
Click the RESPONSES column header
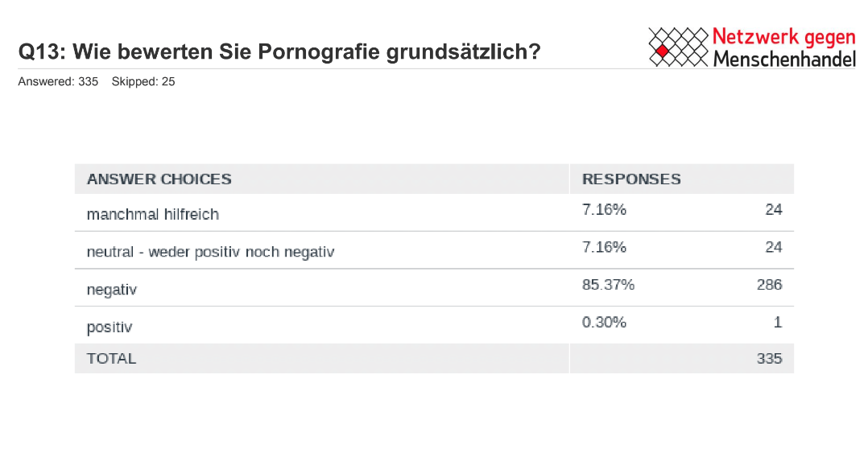point(631,179)
